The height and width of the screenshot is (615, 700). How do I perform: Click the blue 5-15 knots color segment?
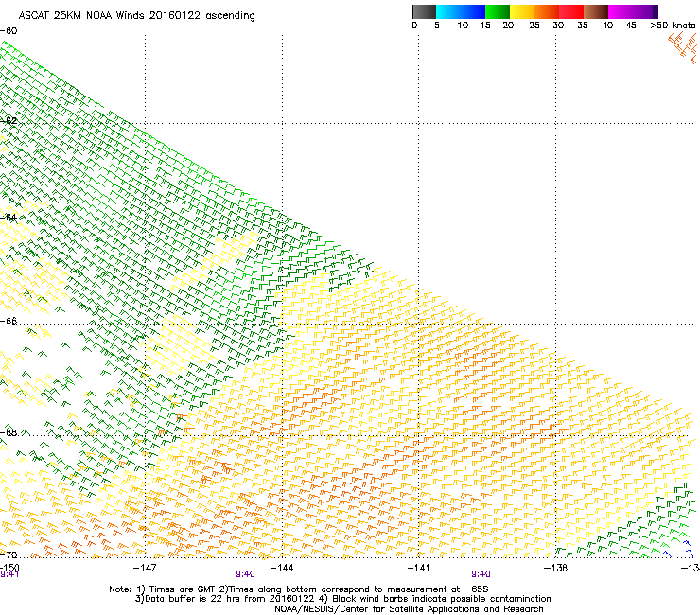click(x=461, y=11)
